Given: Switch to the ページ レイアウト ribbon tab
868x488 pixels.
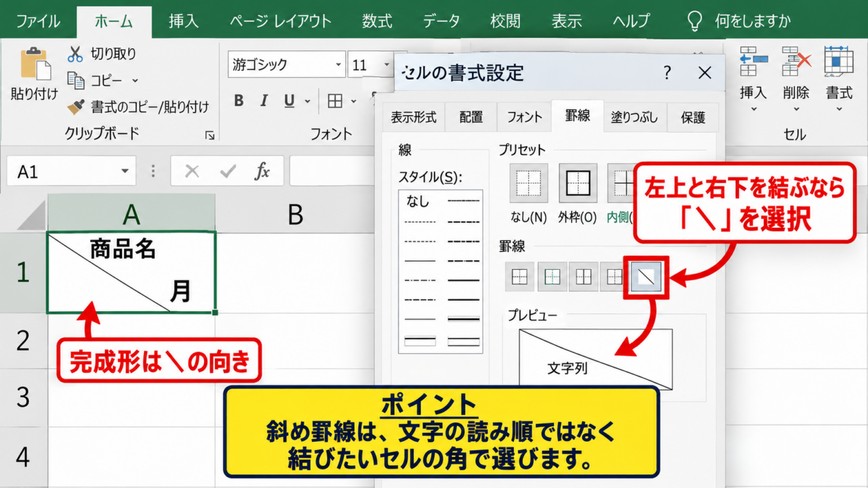Looking at the screenshot, I should 280,21.
